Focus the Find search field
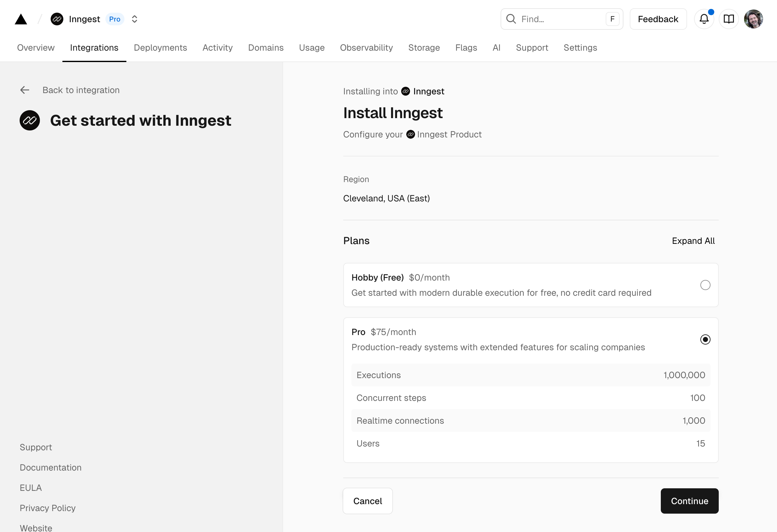Image resolution: width=777 pixels, height=532 pixels. point(562,19)
